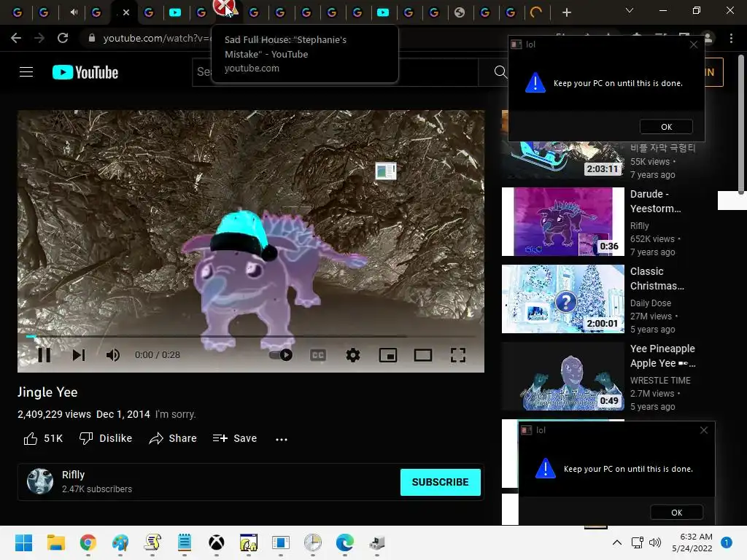Click the youtube.com address bar URL
747x560 pixels.
[156, 38]
